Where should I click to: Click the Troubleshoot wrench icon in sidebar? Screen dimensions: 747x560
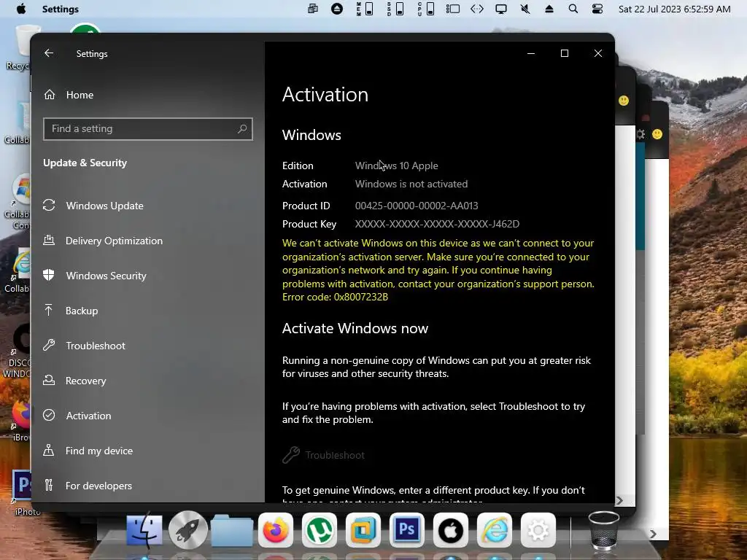click(x=49, y=345)
